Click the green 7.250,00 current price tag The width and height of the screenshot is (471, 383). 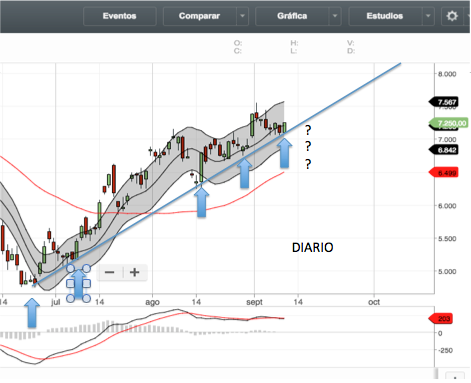pos(449,123)
